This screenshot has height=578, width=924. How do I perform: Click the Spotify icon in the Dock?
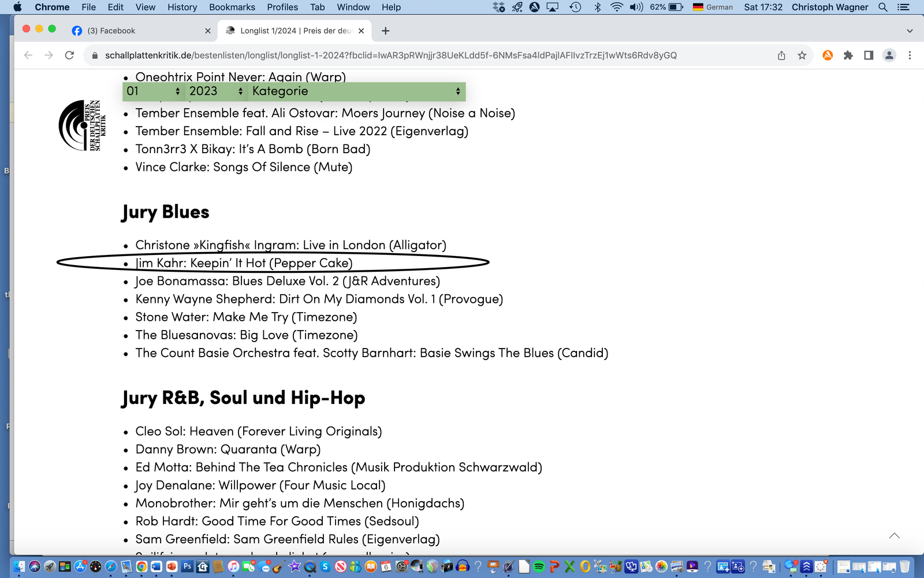click(x=539, y=566)
